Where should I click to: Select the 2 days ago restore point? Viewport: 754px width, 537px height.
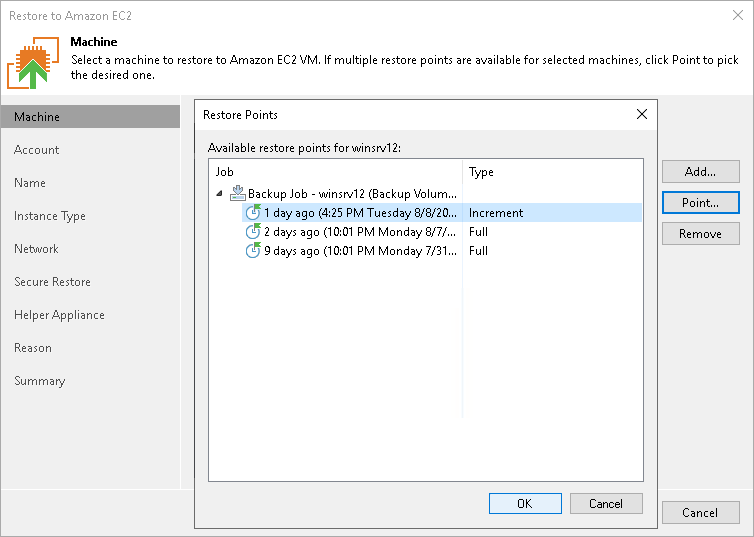pyautogui.click(x=442, y=232)
